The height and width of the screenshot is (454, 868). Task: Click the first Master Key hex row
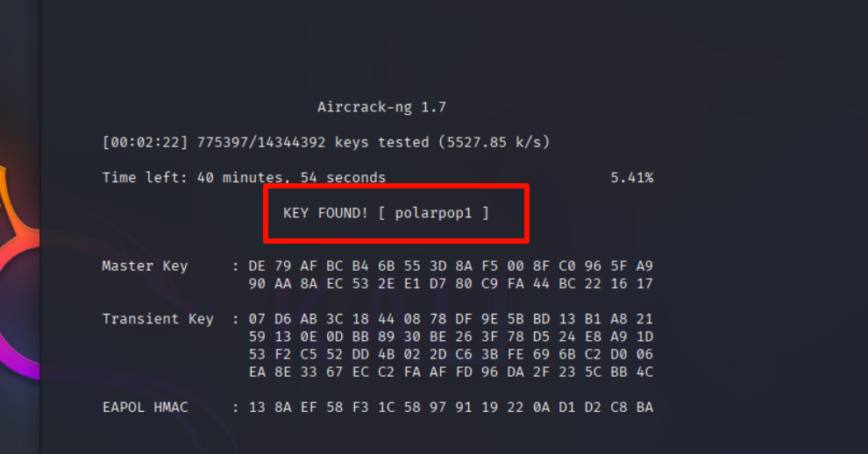coord(451,266)
